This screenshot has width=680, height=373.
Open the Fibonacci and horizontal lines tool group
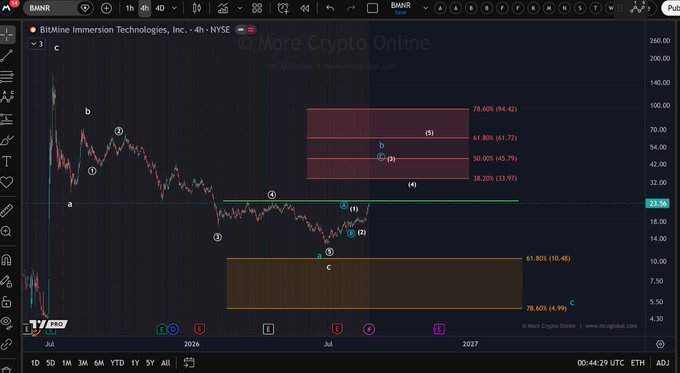coord(7,76)
